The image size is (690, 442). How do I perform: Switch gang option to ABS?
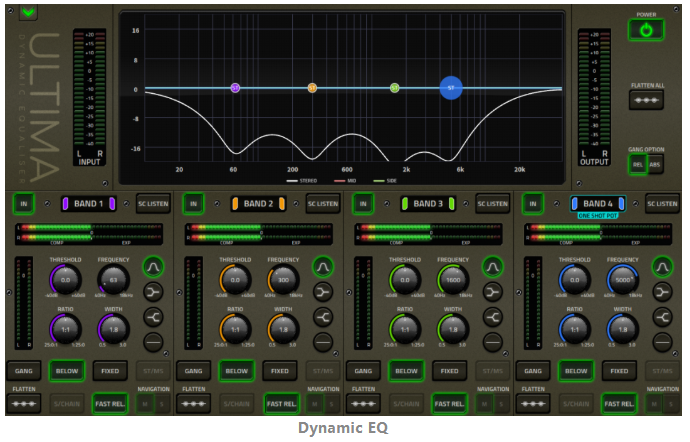pos(655,165)
